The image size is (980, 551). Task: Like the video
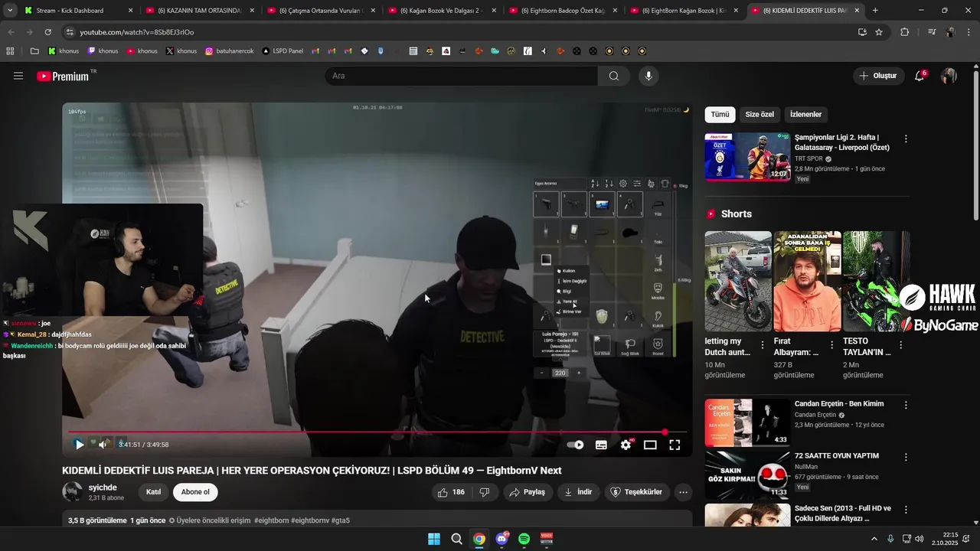click(x=452, y=492)
